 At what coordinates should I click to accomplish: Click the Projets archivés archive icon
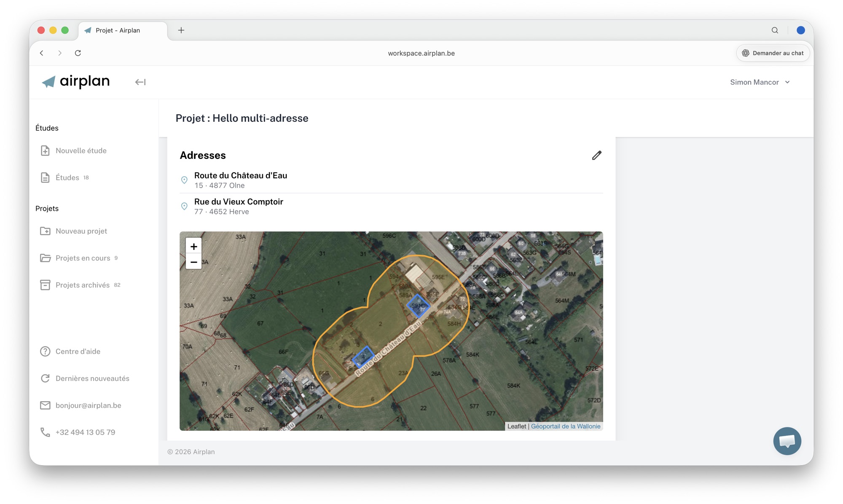click(x=45, y=285)
